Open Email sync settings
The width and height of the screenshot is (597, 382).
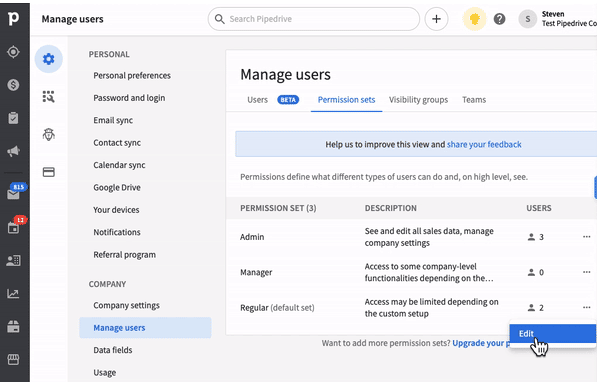[x=113, y=120]
